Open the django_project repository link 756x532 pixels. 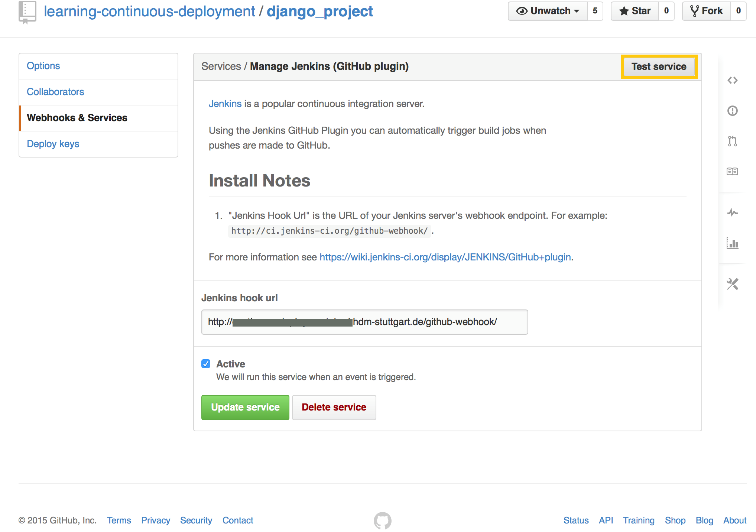click(x=320, y=12)
